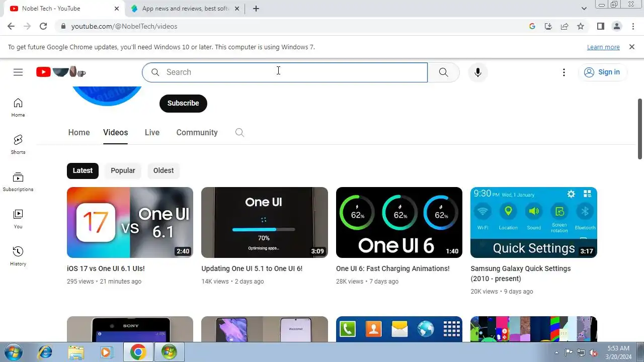Image resolution: width=644 pixels, height=362 pixels.
Task: Click the Chrome address bar URL
Action: tap(124, 26)
